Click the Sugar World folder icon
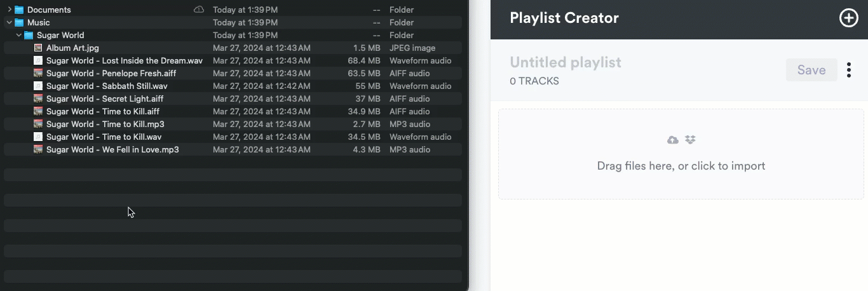Viewport: 868px width, 291px height. coord(29,36)
